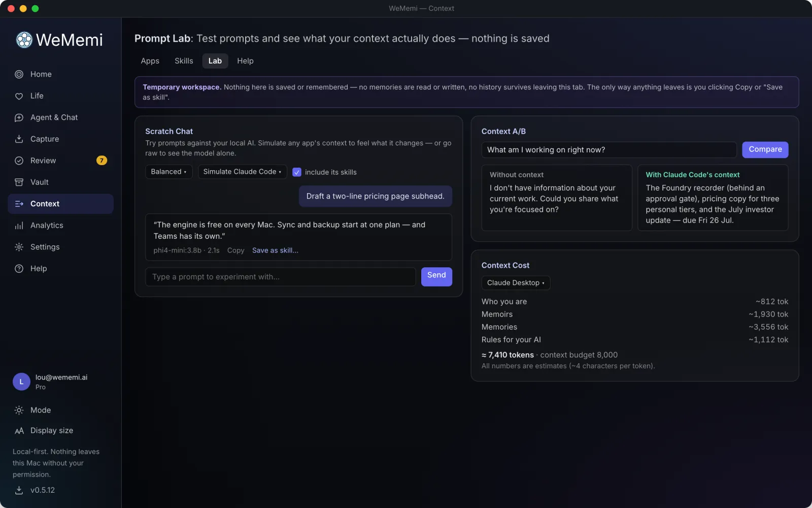Uncheck the include its skills checkbox
Image resolution: width=812 pixels, height=508 pixels.
pyautogui.click(x=297, y=172)
